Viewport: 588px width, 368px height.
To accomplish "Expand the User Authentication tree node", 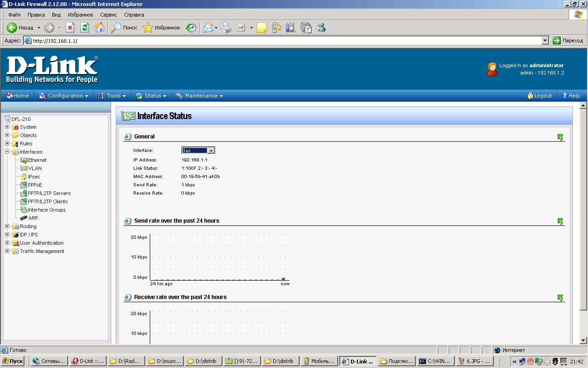I will (7, 243).
